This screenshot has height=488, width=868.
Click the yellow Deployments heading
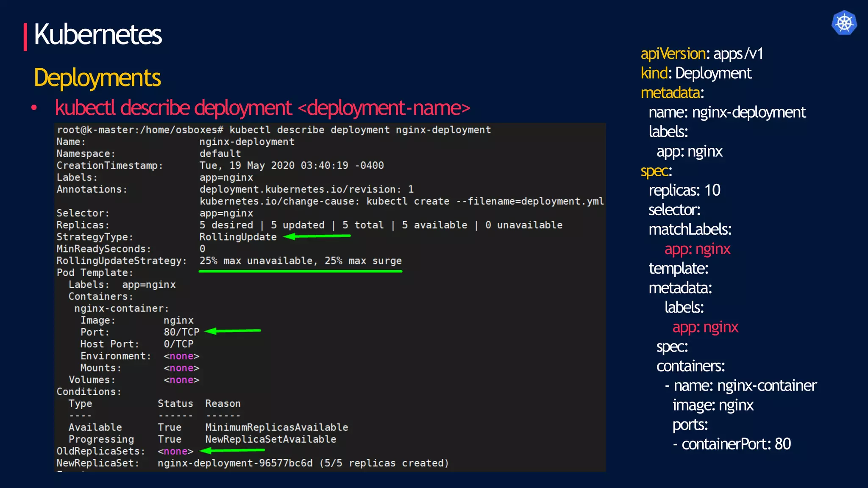(97, 78)
